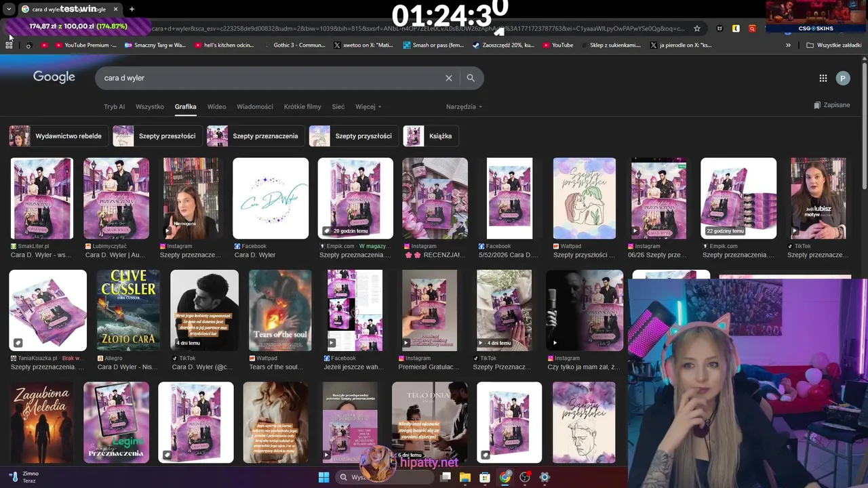Select the 'Książka' filter chip
The width and height of the screenshot is (868, 488).
(431, 136)
